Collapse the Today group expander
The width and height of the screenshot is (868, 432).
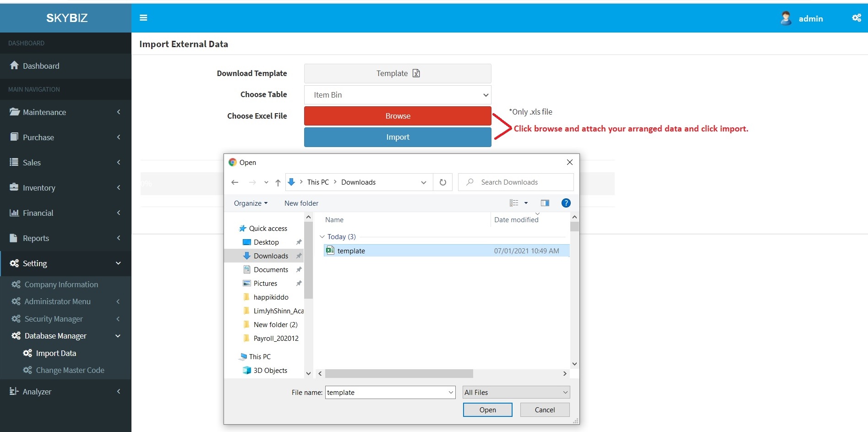322,237
